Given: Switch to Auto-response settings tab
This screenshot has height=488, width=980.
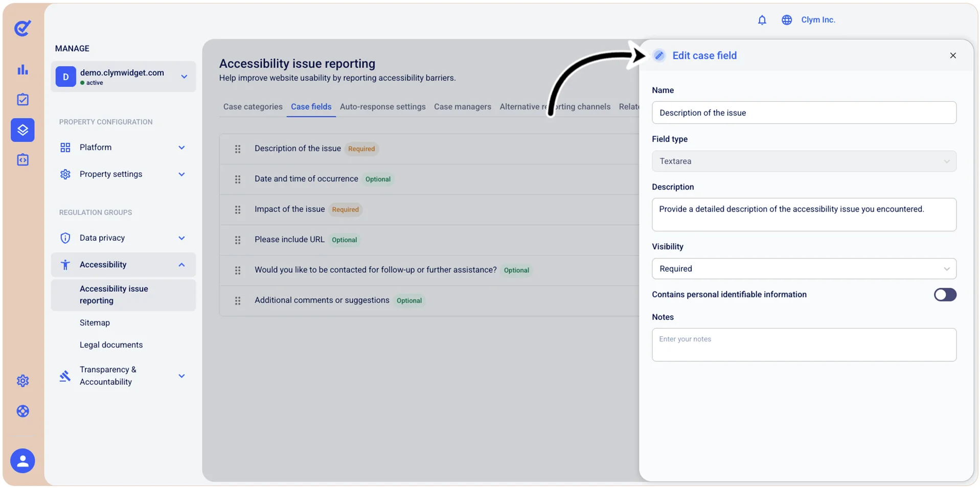Looking at the screenshot, I should pos(382,107).
